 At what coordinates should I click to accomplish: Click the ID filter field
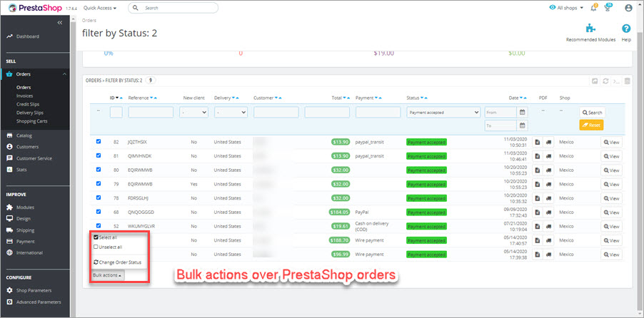(116, 112)
